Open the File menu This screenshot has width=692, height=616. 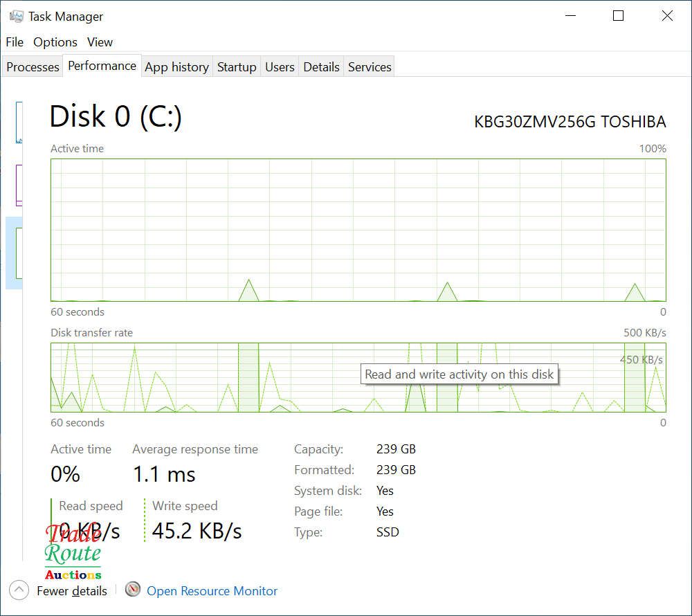pyautogui.click(x=15, y=42)
